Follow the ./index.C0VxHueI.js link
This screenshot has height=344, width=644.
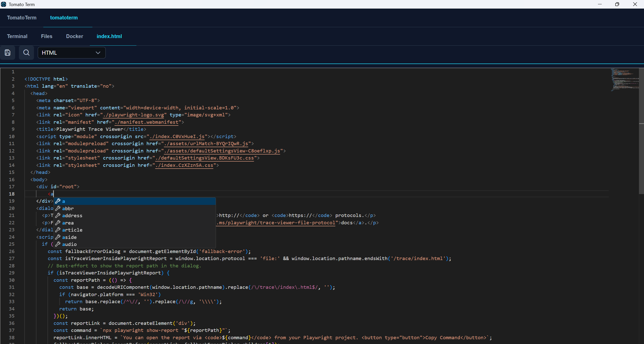pos(177,137)
